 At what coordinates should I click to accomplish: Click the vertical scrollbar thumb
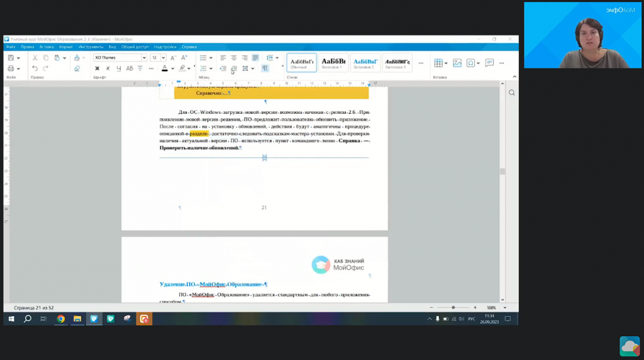[502, 172]
